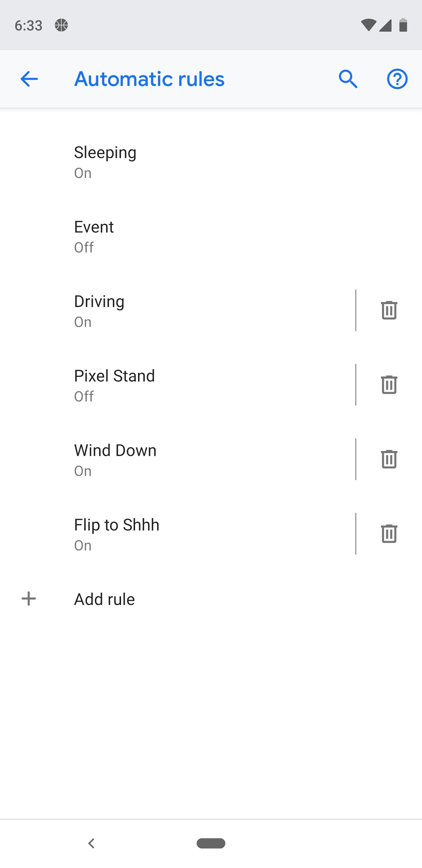The width and height of the screenshot is (422, 868).
Task: Tap the home pill in the navigation bar
Action: [x=211, y=843]
